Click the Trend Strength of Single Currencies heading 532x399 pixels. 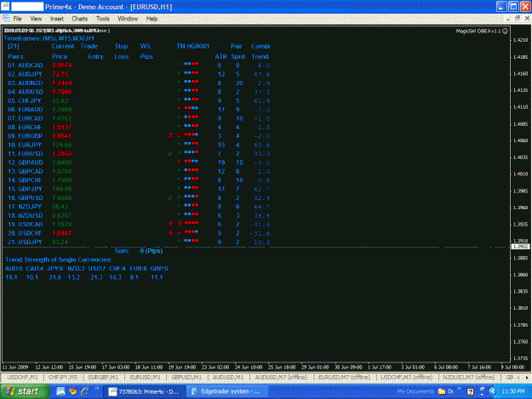[59, 259]
